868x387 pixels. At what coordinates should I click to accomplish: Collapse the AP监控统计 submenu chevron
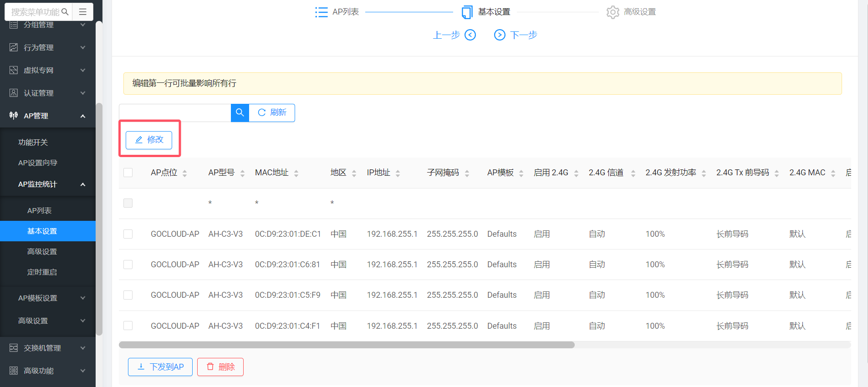click(83, 184)
